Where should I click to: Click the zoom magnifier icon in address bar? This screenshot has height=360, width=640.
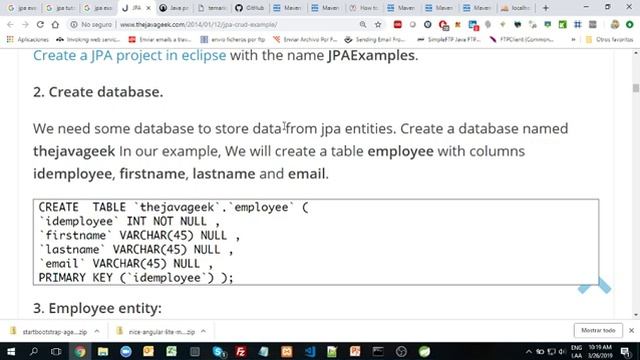tap(362, 24)
